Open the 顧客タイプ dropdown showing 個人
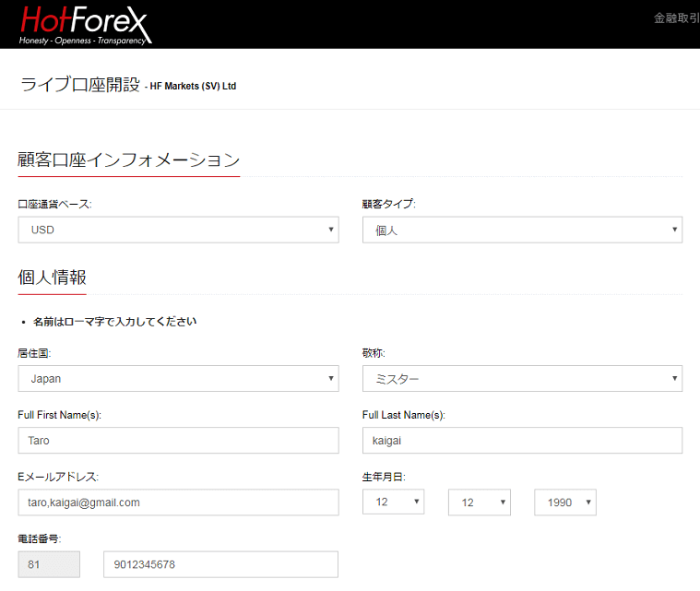Image resolution: width=700 pixels, height=591 pixels. pyautogui.click(x=522, y=230)
